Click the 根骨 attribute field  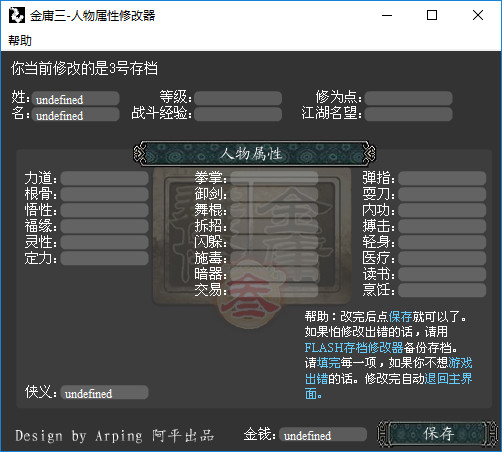[x=104, y=194]
